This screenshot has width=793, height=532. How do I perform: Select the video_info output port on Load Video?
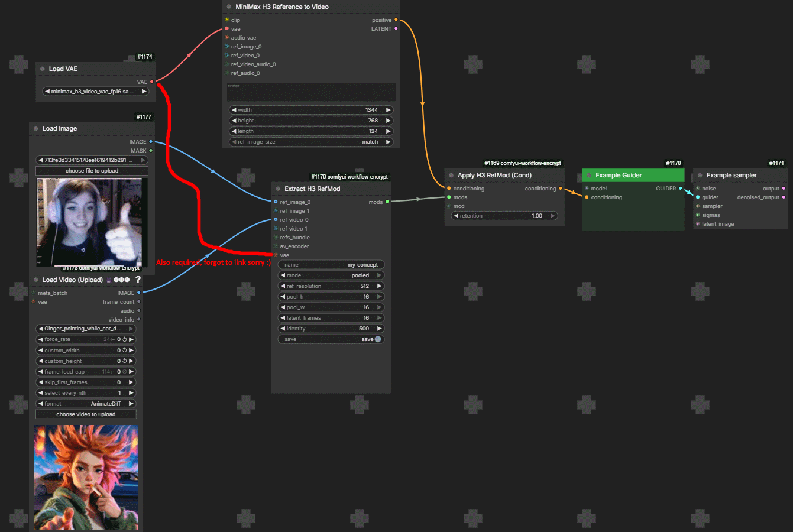pyautogui.click(x=139, y=320)
